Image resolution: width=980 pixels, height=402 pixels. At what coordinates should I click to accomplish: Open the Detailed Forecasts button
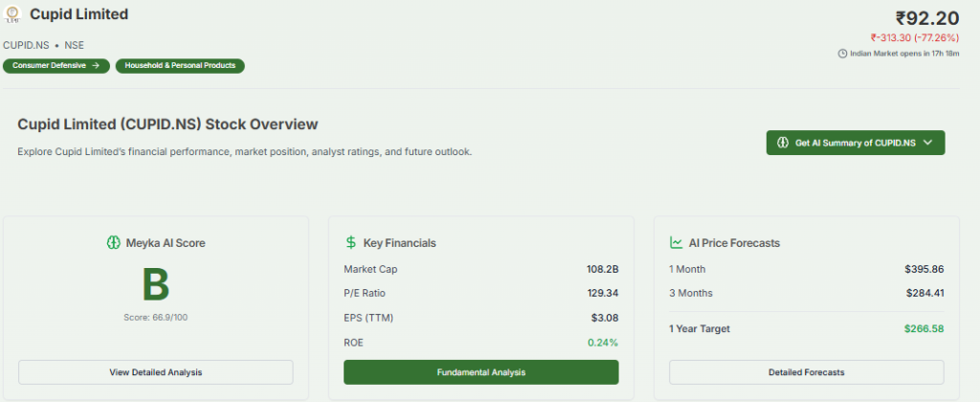806,372
